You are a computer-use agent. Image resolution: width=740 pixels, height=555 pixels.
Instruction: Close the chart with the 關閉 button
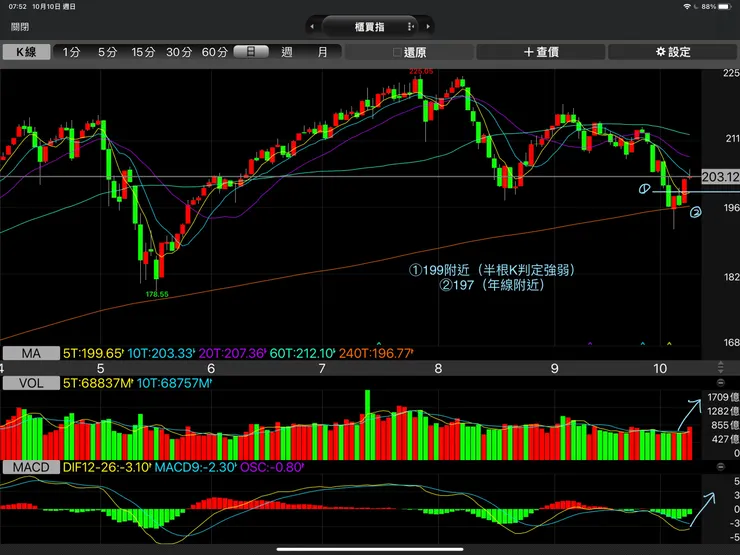tap(20, 27)
